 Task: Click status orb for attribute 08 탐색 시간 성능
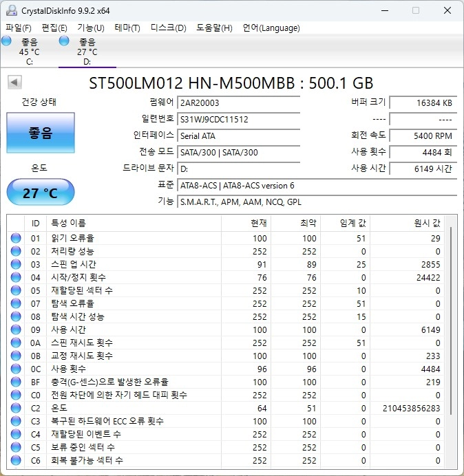tap(16, 316)
